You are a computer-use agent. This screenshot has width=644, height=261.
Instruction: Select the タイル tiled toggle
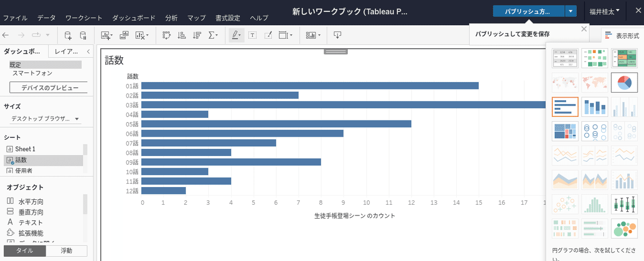[x=25, y=250]
